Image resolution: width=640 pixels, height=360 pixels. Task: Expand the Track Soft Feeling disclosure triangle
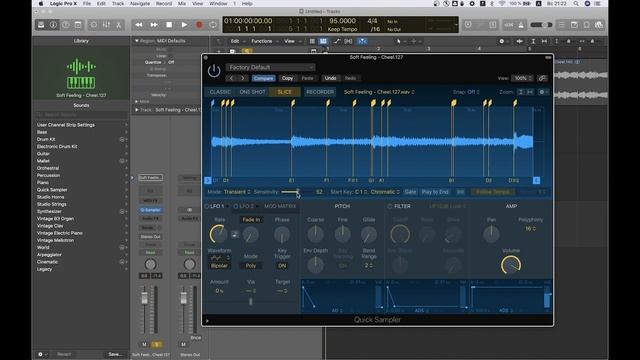(x=137, y=110)
